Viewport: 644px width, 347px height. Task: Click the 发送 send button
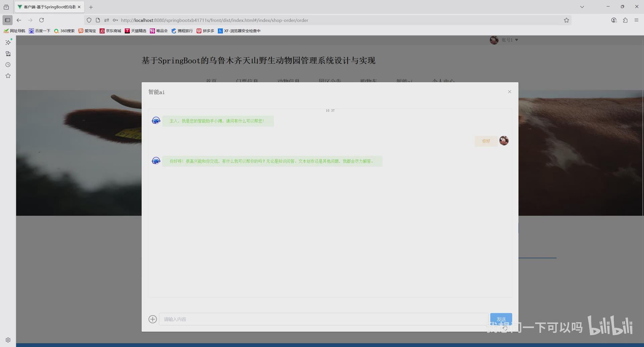[x=501, y=319]
